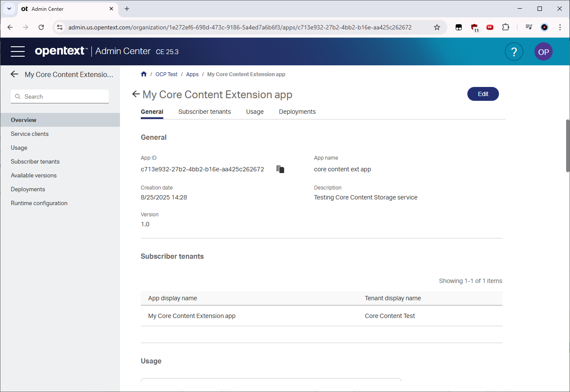
Task: Focus the sidebar Search field
Action: (x=60, y=96)
